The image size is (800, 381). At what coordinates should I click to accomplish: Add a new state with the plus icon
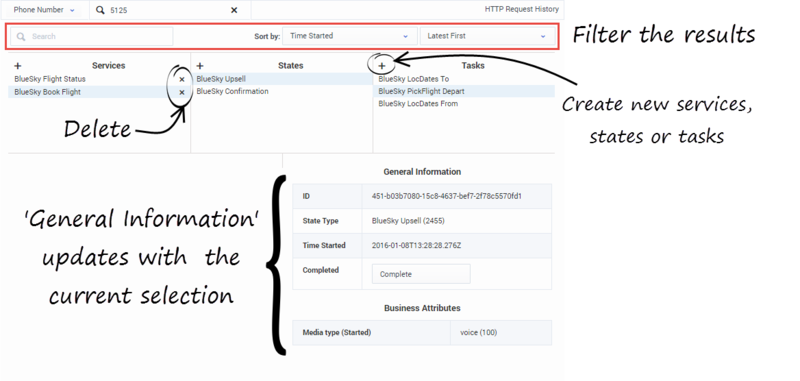click(200, 66)
